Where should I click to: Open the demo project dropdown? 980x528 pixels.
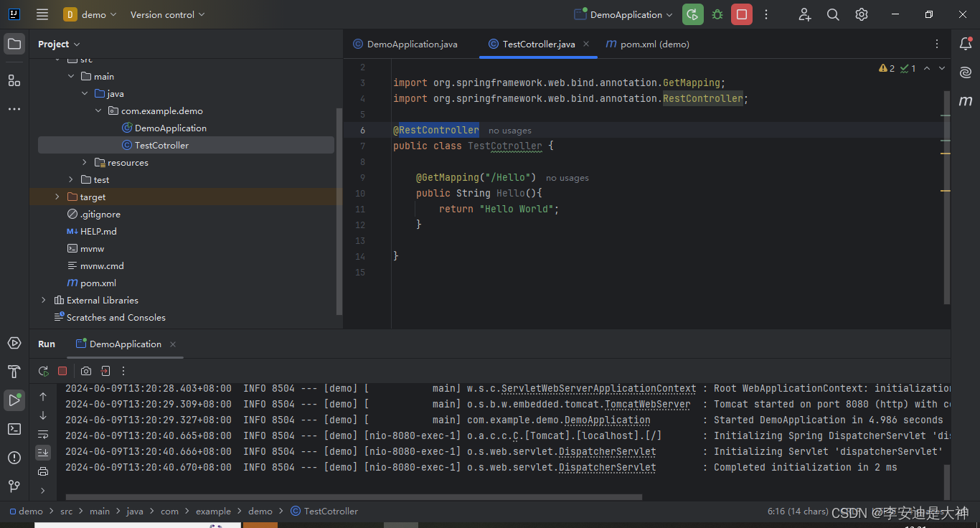(90, 14)
